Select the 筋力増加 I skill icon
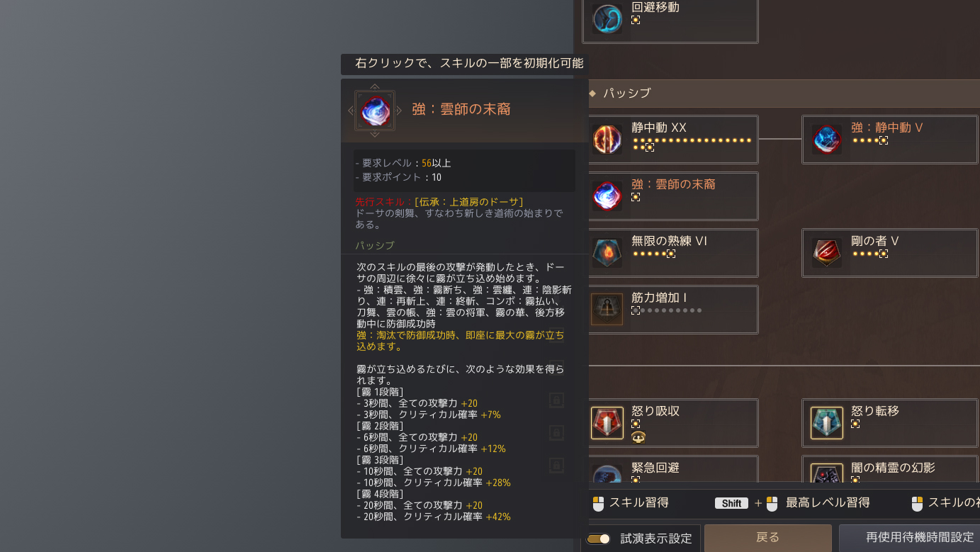This screenshot has height=552, width=980. 607,310
